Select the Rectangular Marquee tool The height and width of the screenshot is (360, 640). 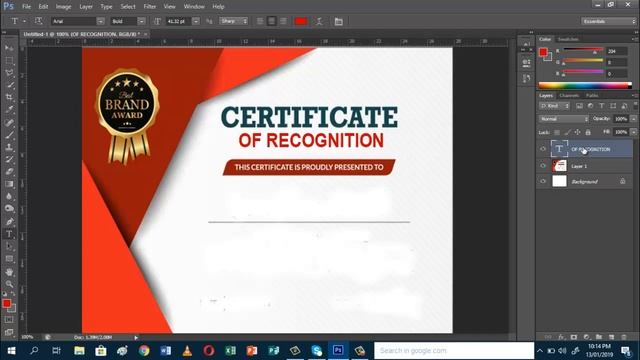click(9, 60)
